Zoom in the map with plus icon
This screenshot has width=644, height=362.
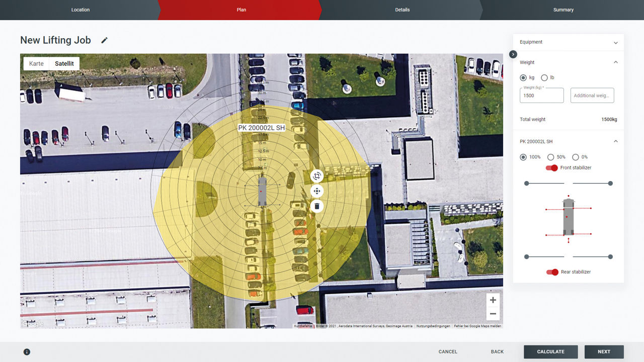pos(493,300)
